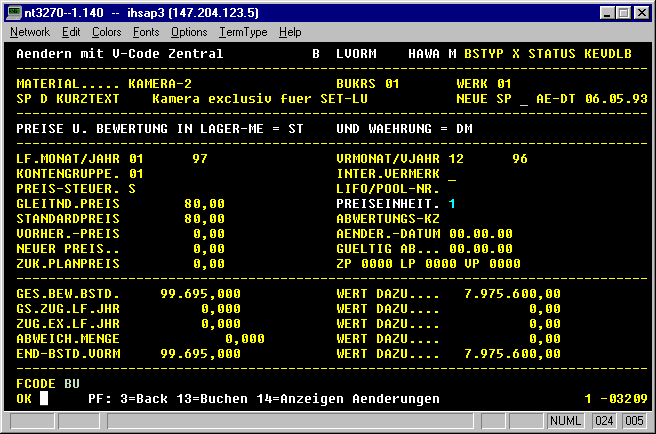Maximize the nt3270 window
This screenshot has width=656, height=434.
623,13
